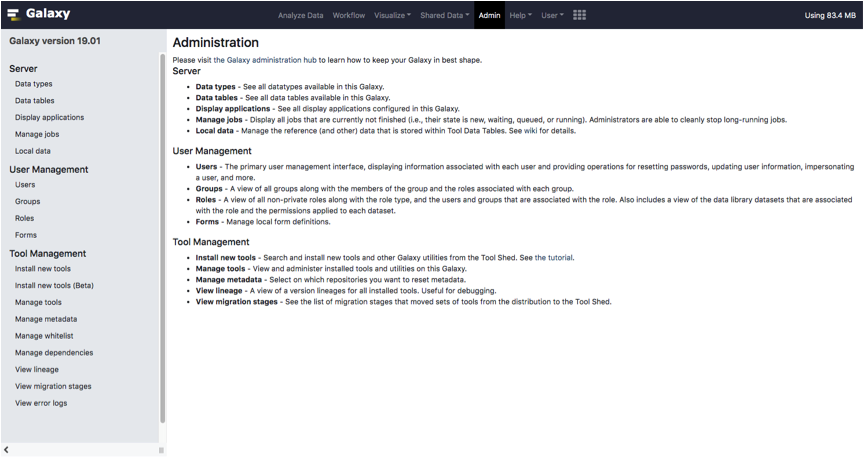Click the Server sidebar heading
This screenshot has width=864, height=458.
[23, 69]
